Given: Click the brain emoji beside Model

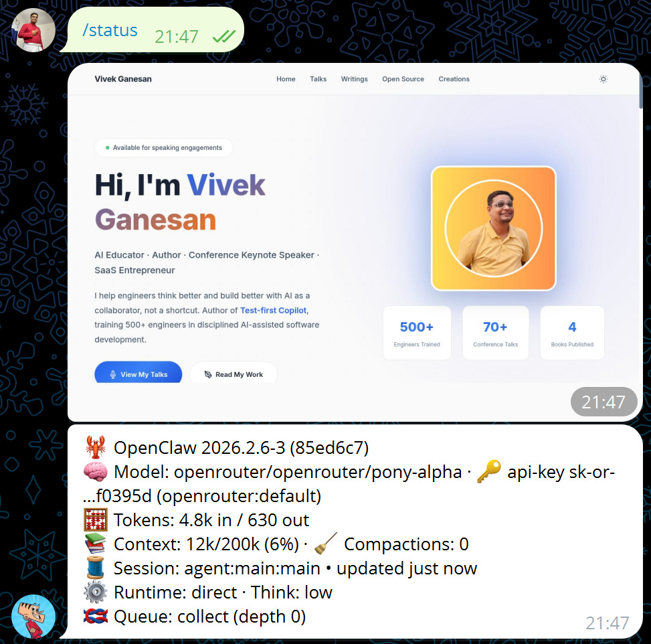Looking at the screenshot, I should [x=96, y=472].
